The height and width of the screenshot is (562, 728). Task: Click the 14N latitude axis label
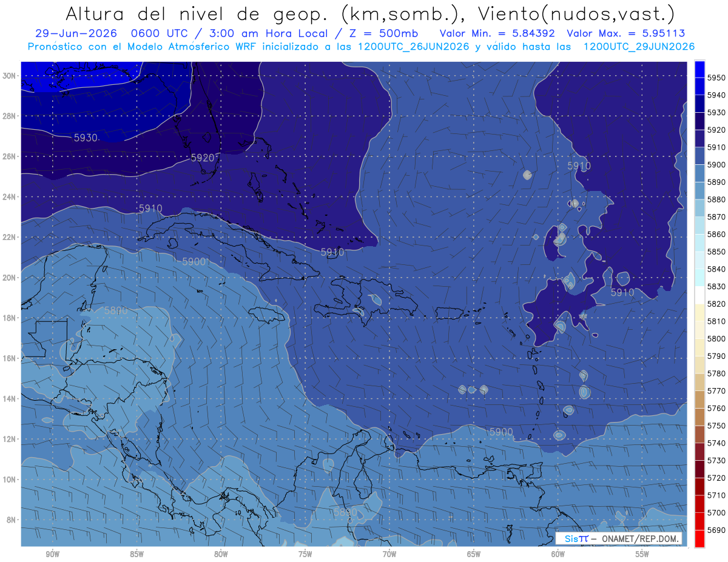point(10,399)
